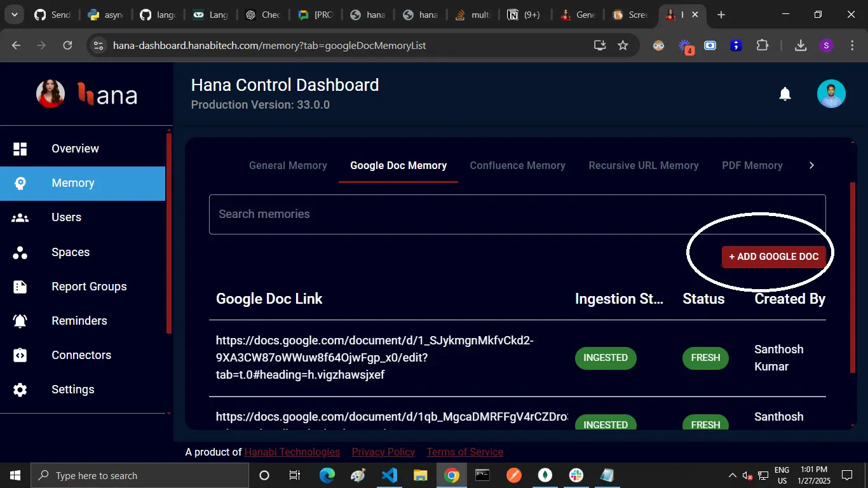This screenshot has width=868, height=488.
Task: Click the install app icon in address bar
Action: pyautogui.click(x=600, y=45)
